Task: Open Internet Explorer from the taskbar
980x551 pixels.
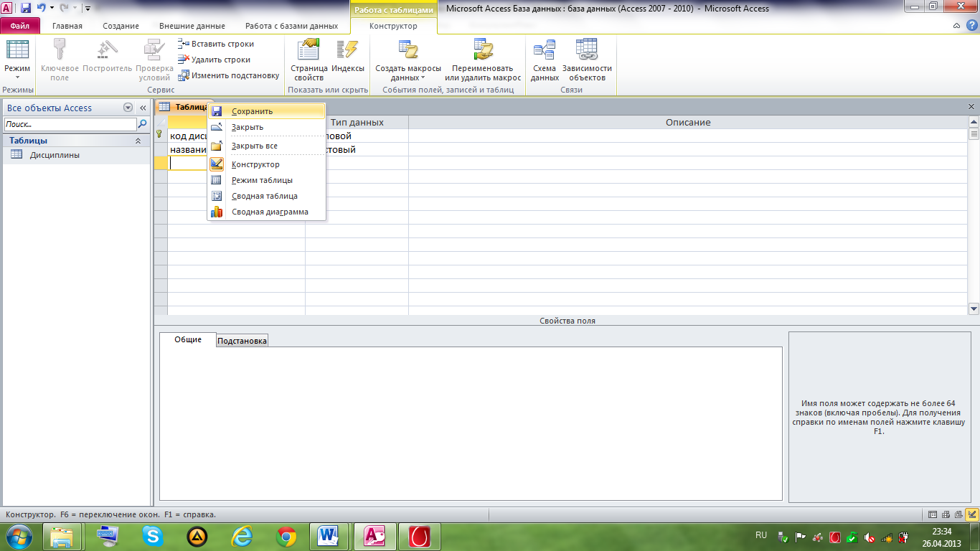Action: [x=242, y=536]
